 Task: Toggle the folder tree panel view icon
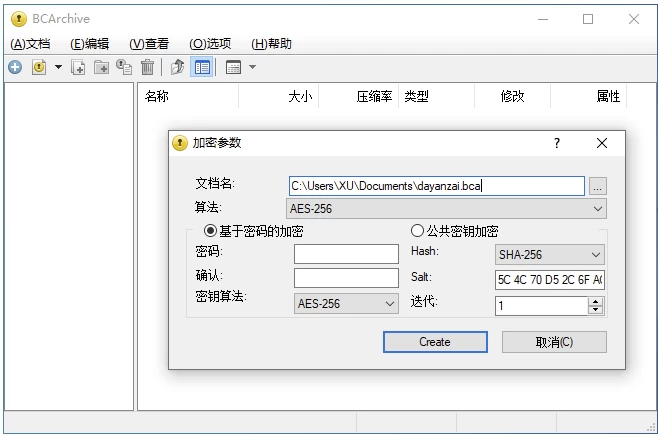click(202, 67)
